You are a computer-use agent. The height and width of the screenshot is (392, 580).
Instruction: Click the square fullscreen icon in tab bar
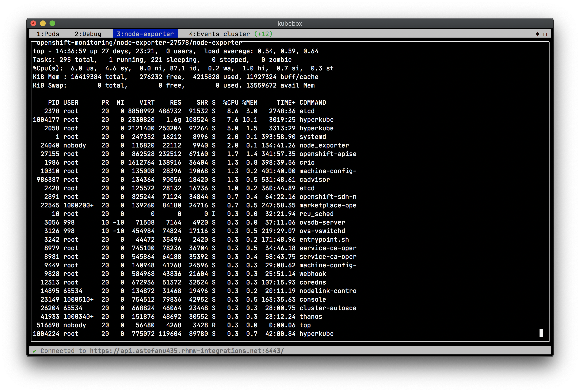pyautogui.click(x=545, y=34)
